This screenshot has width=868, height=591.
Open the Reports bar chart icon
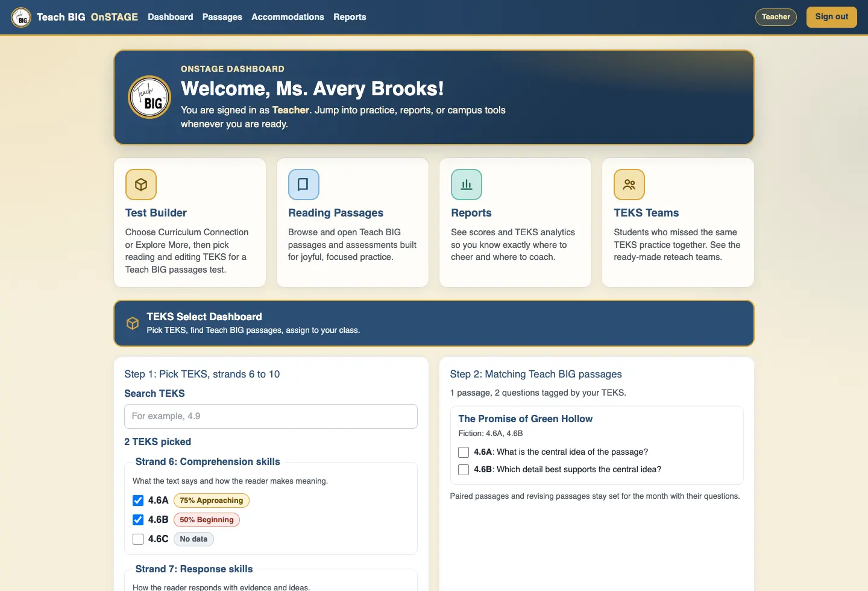(x=467, y=185)
